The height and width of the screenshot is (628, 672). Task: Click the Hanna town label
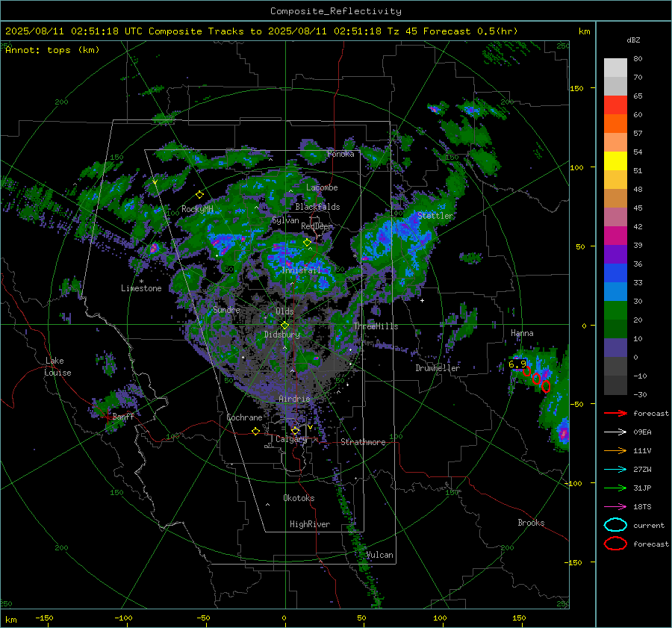click(522, 333)
